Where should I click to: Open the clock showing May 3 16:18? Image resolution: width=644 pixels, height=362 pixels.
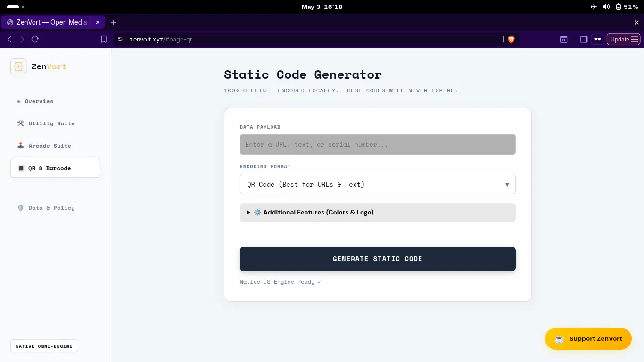322,7
